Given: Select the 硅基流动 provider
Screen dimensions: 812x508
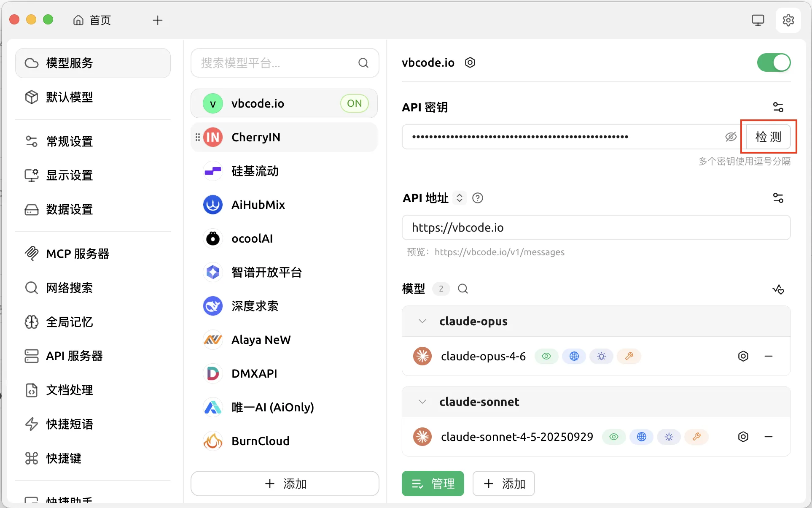Looking at the screenshot, I should click(x=284, y=171).
